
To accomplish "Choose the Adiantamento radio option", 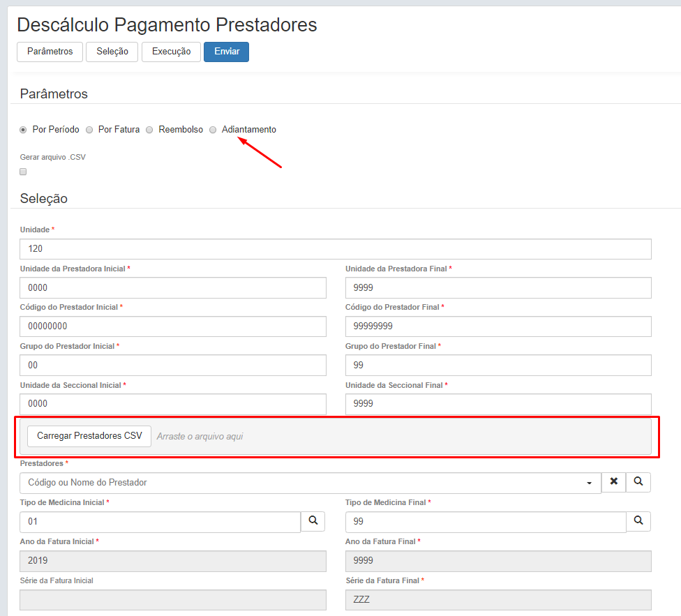I will (213, 130).
